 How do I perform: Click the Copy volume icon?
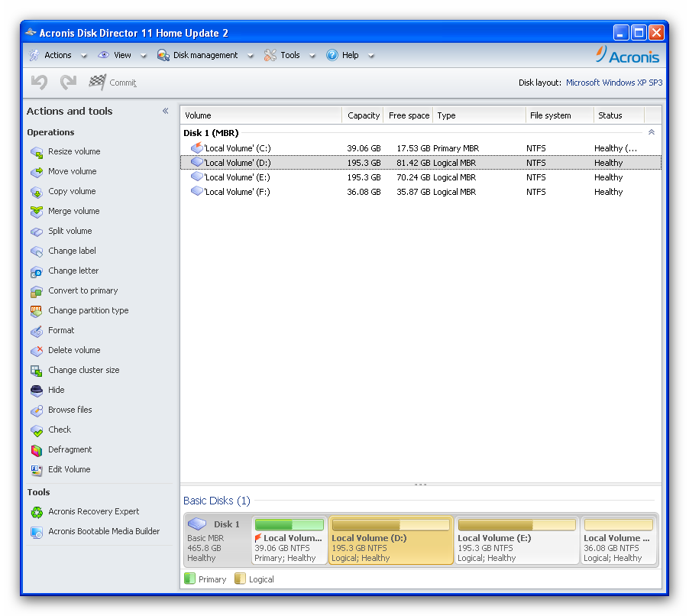[x=37, y=192]
